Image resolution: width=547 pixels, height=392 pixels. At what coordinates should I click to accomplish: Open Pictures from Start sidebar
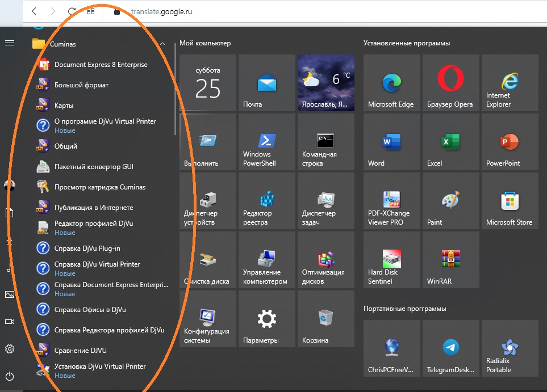click(x=10, y=294)
